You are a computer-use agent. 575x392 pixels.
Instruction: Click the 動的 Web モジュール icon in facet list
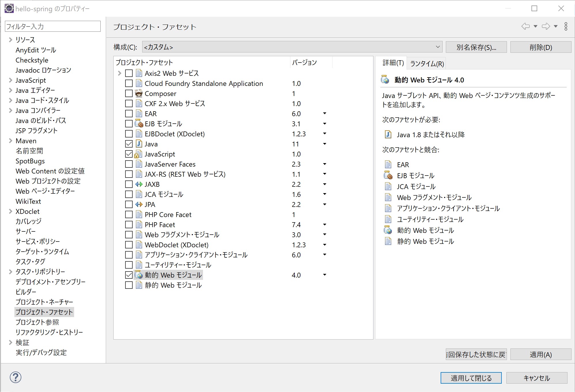(139, 275)
